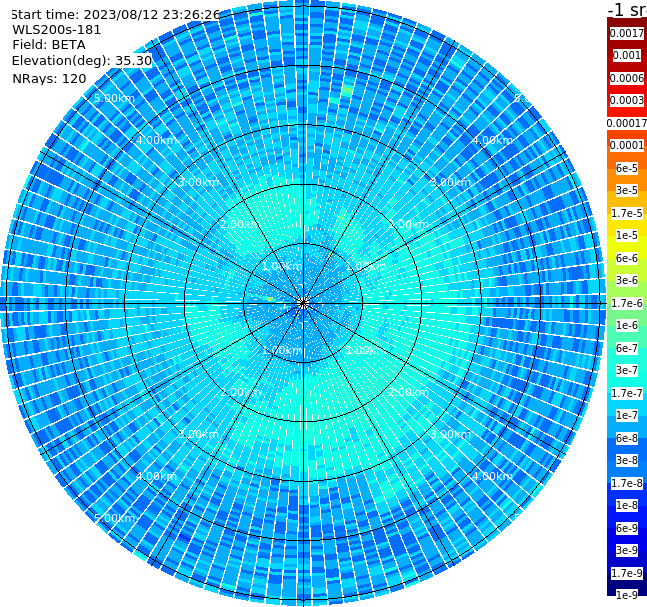This screenshot has height=607, width=647.
Task: Click the 0.0006 colorbar tick label
Action: [x=627, y=78]
